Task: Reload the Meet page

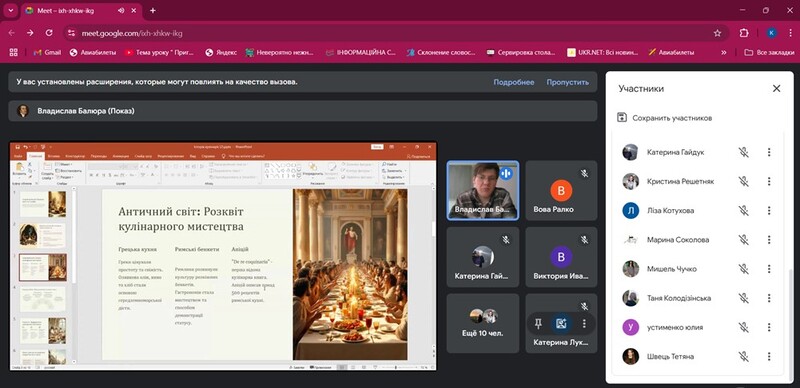Action: 49,33
